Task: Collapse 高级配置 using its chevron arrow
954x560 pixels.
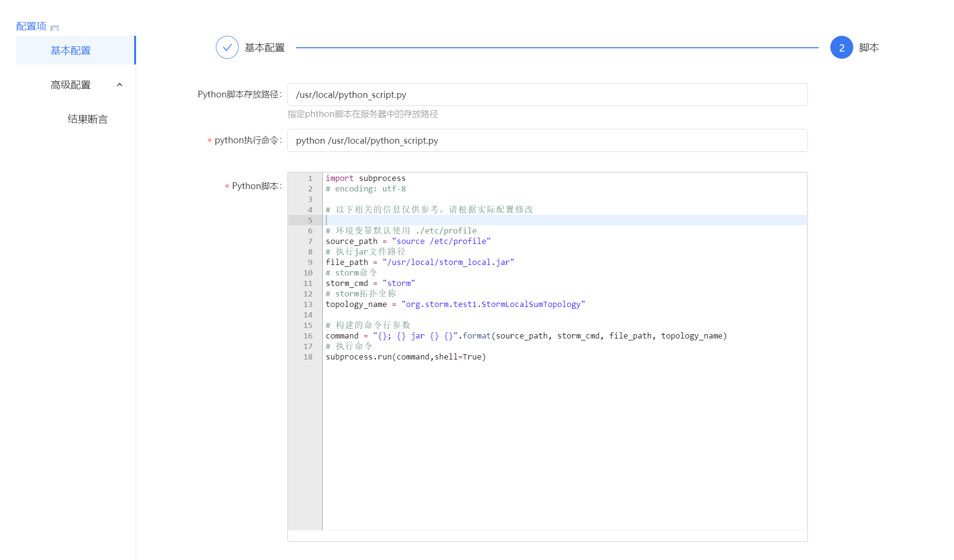Action: [119, 85]
